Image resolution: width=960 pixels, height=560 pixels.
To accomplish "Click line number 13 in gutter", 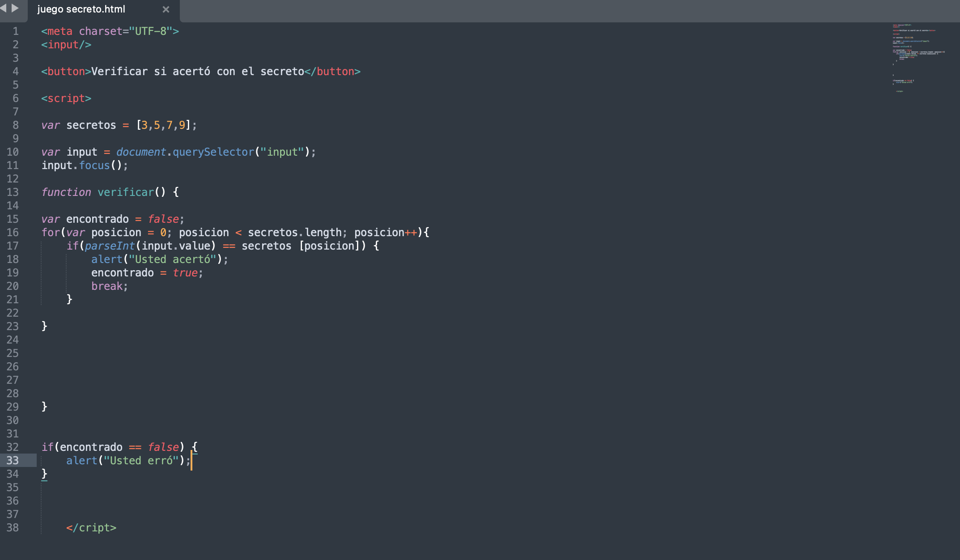I will pyautogui.click(x=13, y=192).
